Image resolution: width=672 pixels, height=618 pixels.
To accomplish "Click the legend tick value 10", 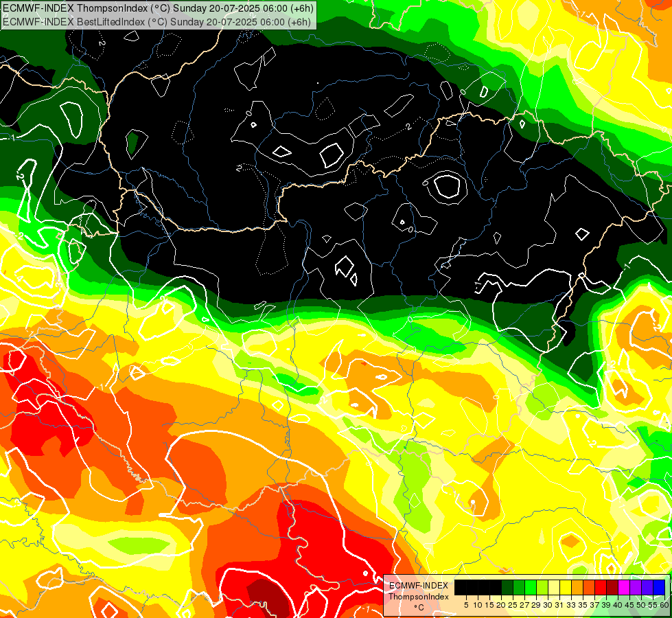I will (x=478, y=605).
